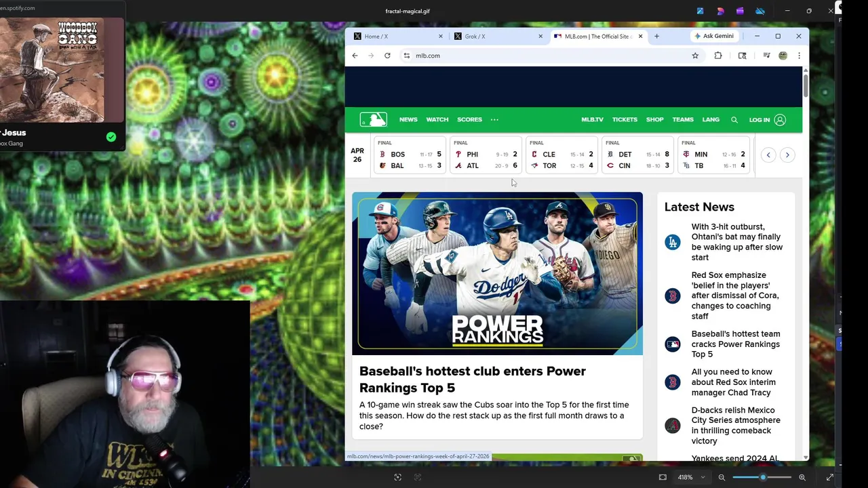Image resolution: width=868 pixels, height=488 pixels.
Task: Open the PHI vs ATL final score card
Action: [486, 156]
